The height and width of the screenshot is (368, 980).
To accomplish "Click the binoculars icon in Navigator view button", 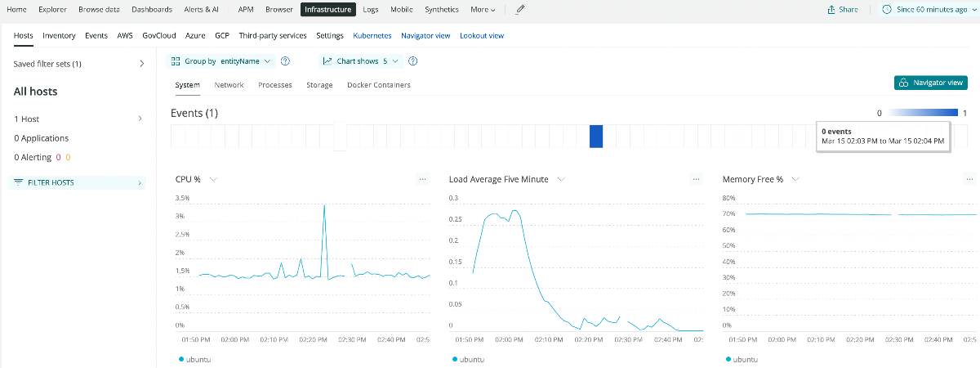I will [x=904, y=83].
